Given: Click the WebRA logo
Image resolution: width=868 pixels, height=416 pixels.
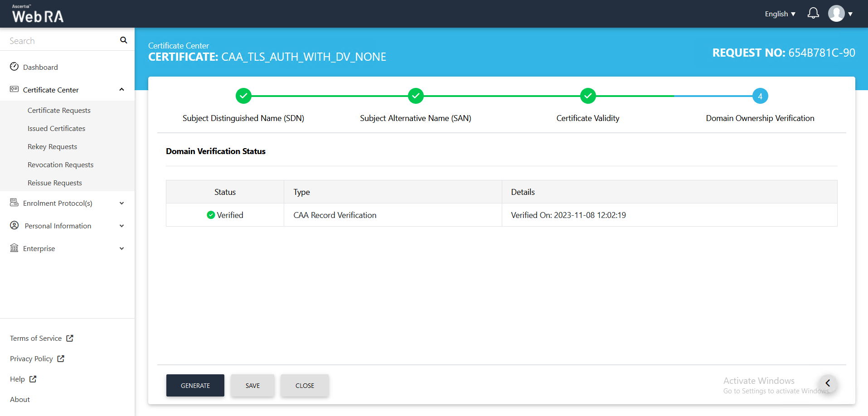Looking at the screenshot, I should click(38, 14).
